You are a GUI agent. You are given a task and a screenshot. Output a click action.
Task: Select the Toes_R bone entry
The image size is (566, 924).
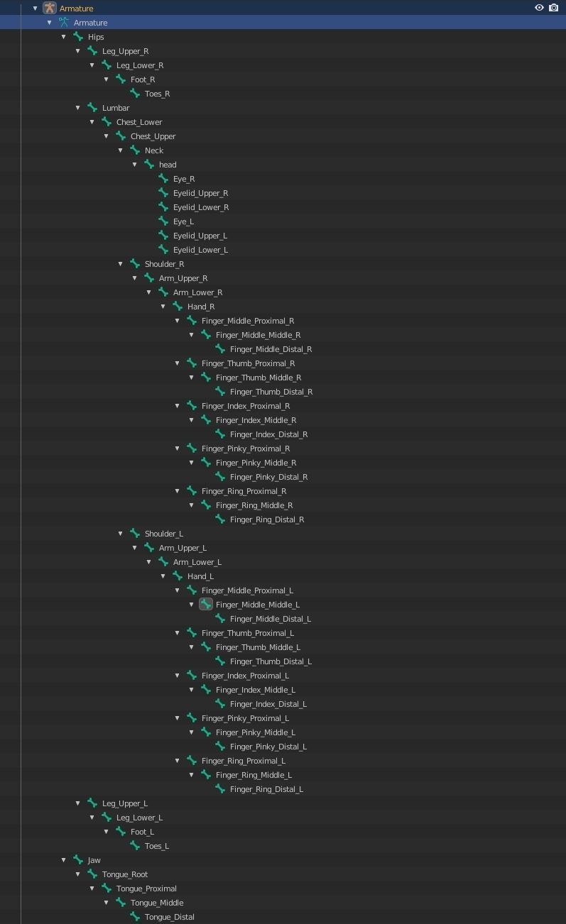[157, 94]
